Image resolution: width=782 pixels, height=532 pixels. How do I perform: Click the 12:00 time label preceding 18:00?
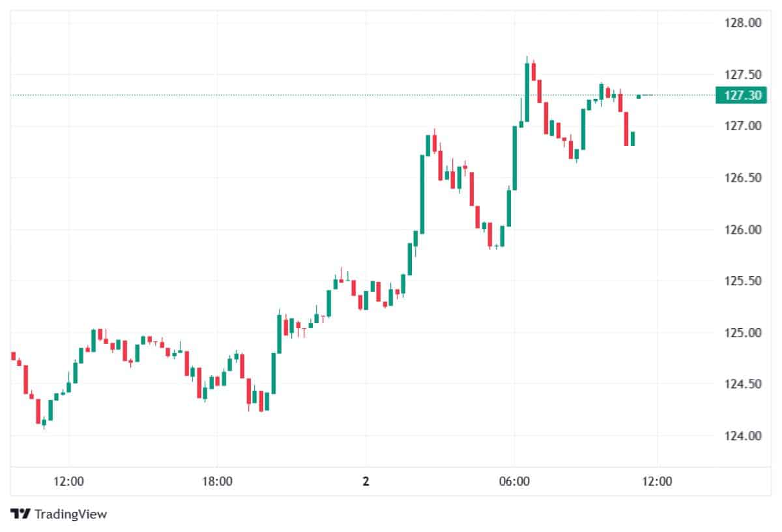68,482
